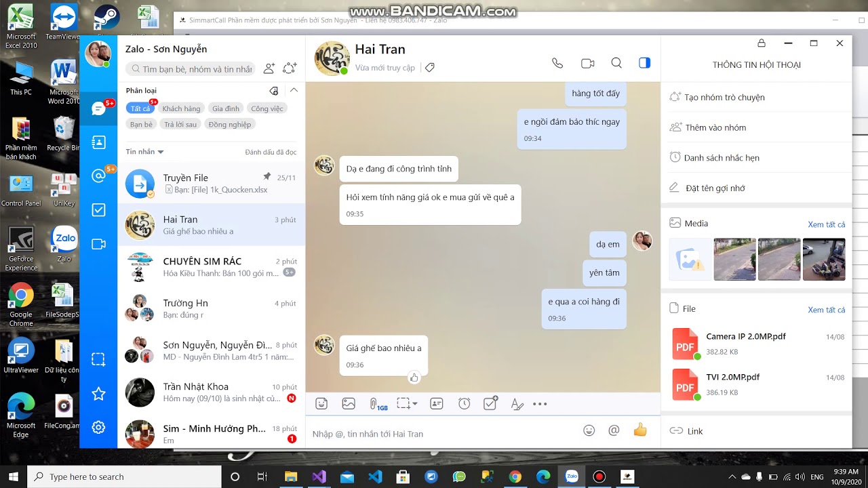Select the Đồng nghiệp filter tag
This screenshot has height=488, width=868.
click(x=230, y=125)
